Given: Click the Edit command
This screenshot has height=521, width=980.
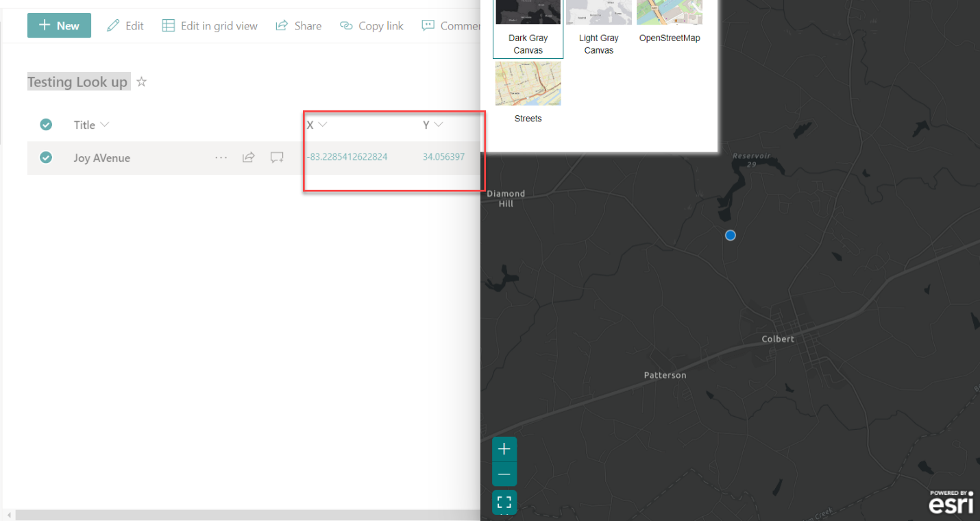Looking at the screenshot, I should 125,25.
